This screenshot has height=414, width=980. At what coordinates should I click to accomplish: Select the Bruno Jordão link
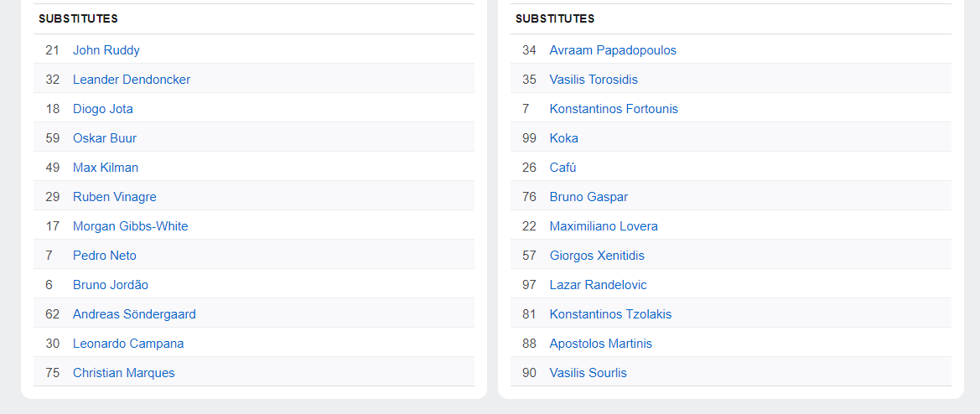[x=111, y=285]
